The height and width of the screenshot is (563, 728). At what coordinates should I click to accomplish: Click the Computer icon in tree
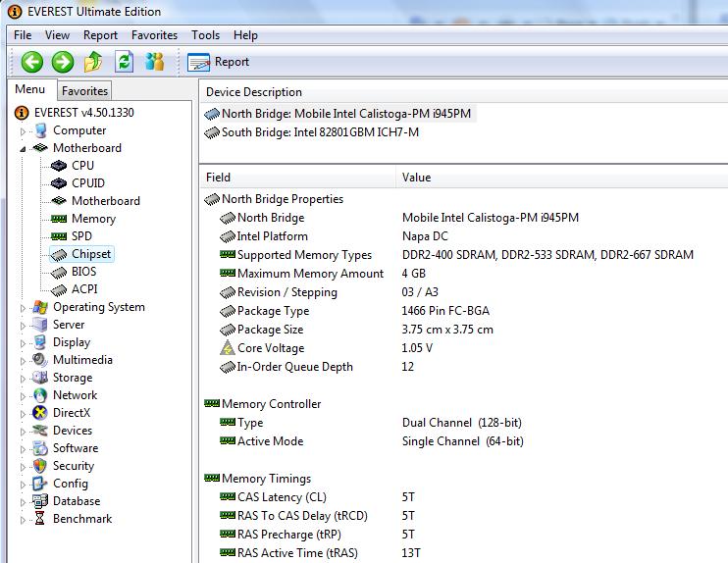tap(40, 130)
